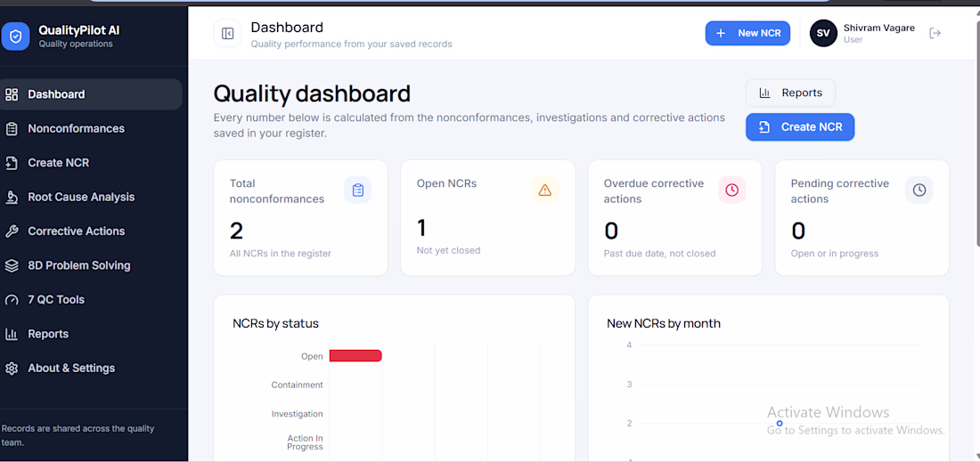Viewport: 980px width, 462px height.
Task: Click the QualityPilot AI shield logo
Action: click(15, 36)
